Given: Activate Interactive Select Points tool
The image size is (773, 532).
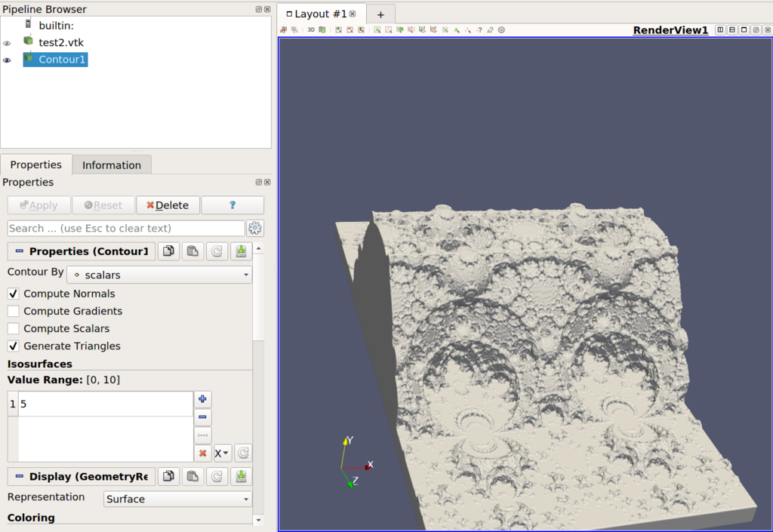Looking at the screenshot, I should click(x=468, y=29).
